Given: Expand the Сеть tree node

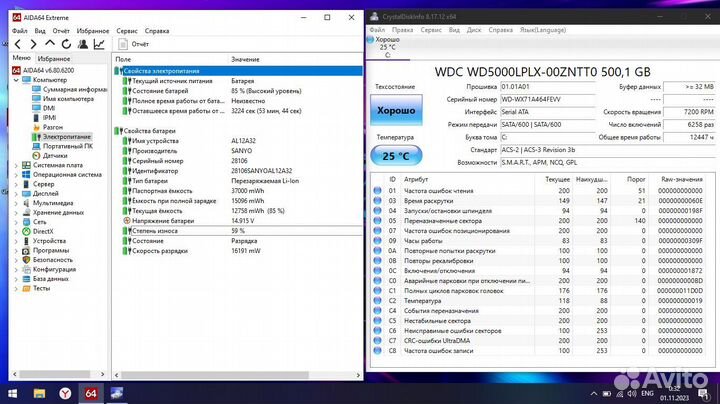Looking at the screenshot, I should (16, 222).
